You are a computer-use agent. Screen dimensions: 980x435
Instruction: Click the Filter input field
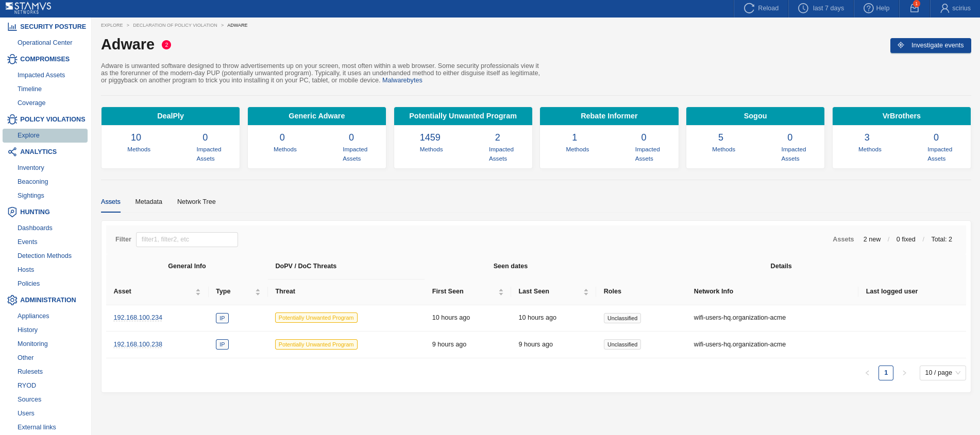tap(187, 239)
